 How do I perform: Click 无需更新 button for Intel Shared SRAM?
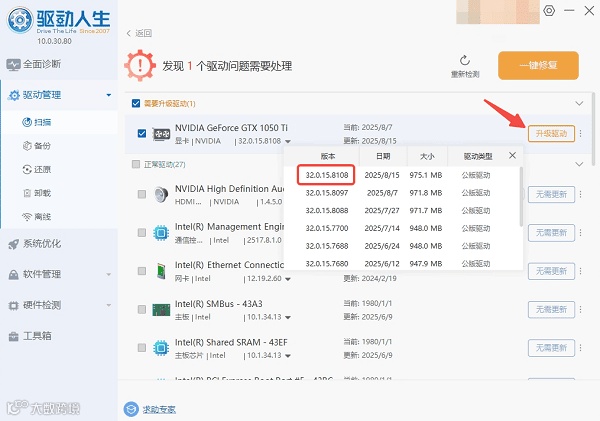point(551,348)
